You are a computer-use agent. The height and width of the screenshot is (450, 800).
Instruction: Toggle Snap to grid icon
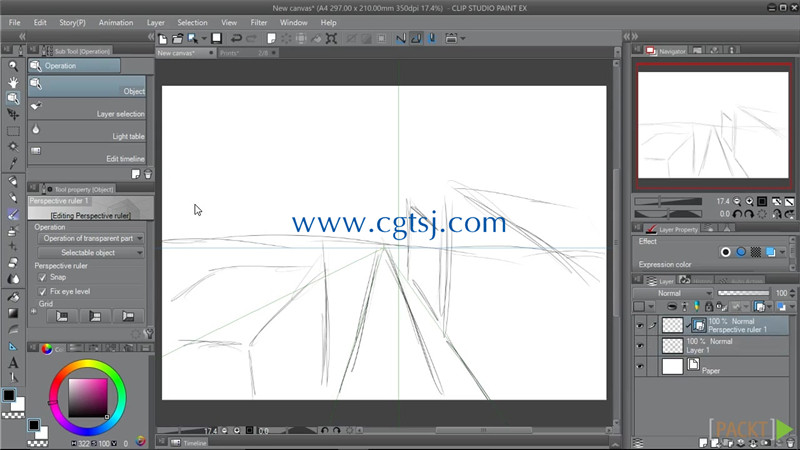pos(432,38)
